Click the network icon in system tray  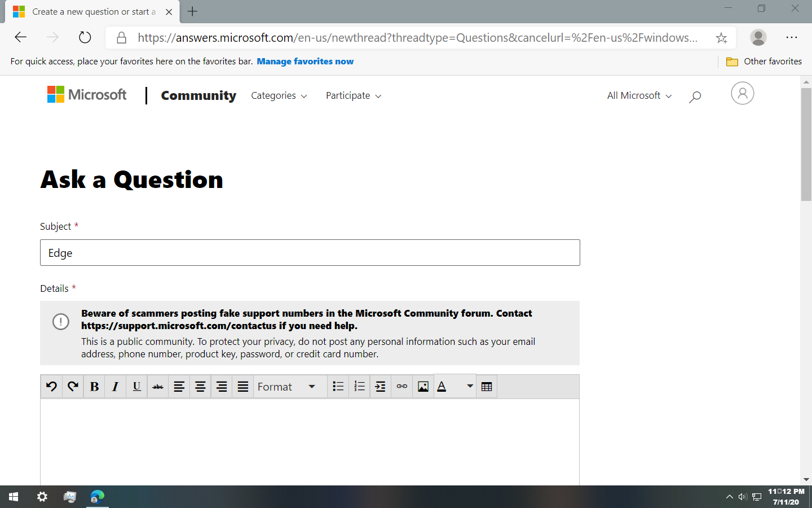pyautogui.click(x=757, y=497)
